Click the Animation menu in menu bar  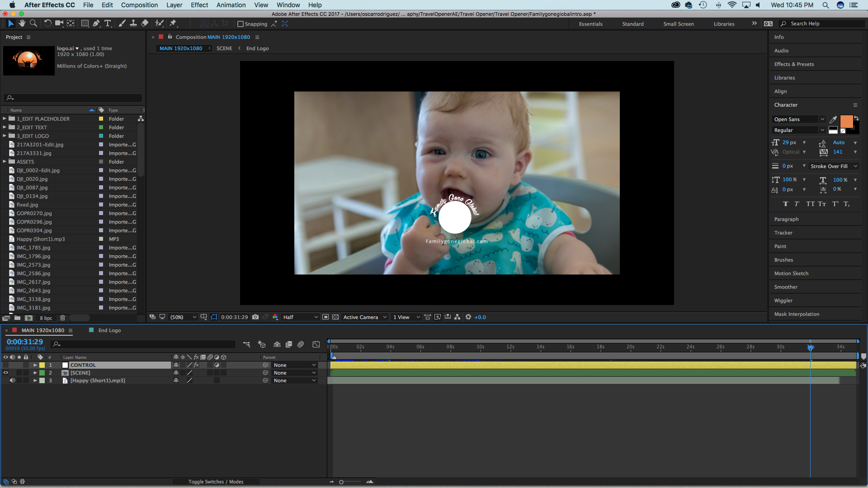point(232,5)
